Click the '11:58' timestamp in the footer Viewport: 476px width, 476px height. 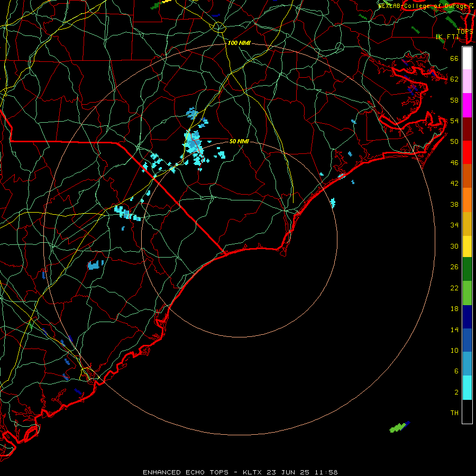click(325, 472)
